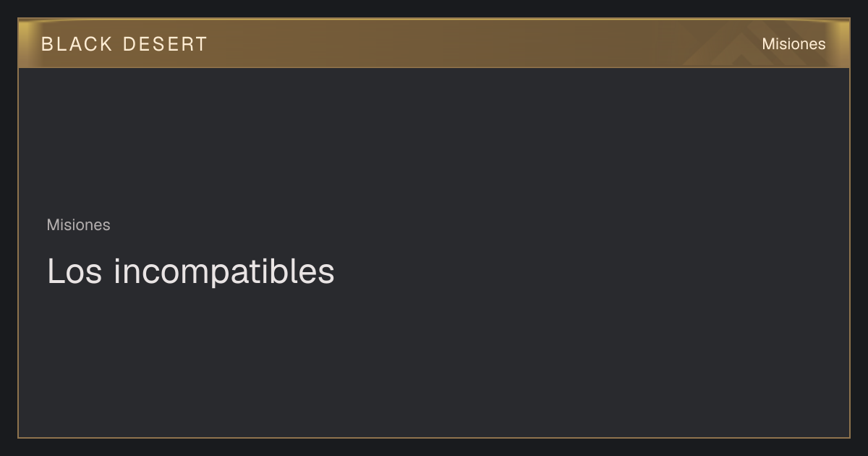This screenshot has height=456, width=868.
Task: Click the empty right side of the dark panel
Action: tap(651, 253)
